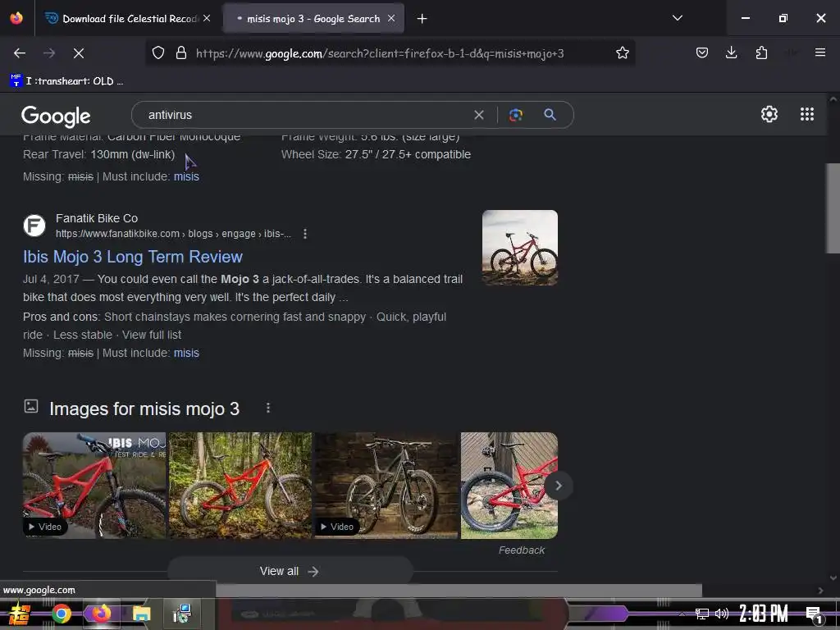This screenshot has width=840, height=630.
Task: Select Firefox in the taskbar
Action: (101, 614)
